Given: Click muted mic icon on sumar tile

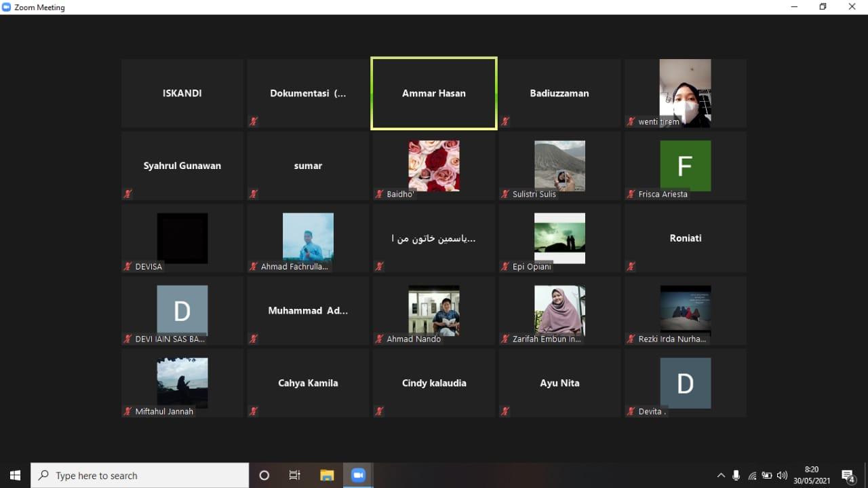Looking at the screenshot, I should (254, 194).
